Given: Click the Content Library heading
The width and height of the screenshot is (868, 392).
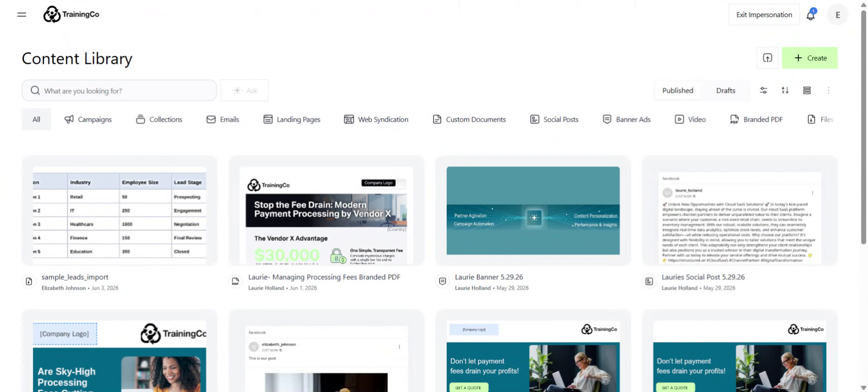Looking at the screenshot, I should (77, 59).
